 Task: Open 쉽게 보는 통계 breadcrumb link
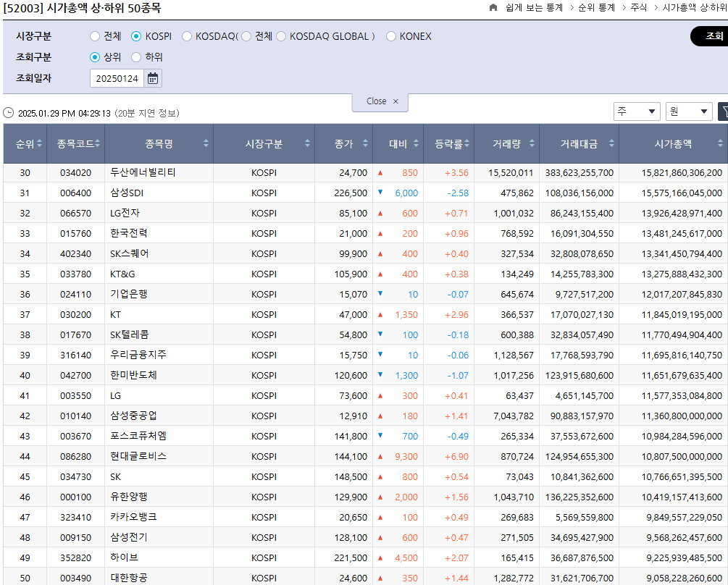click(534, 7)
